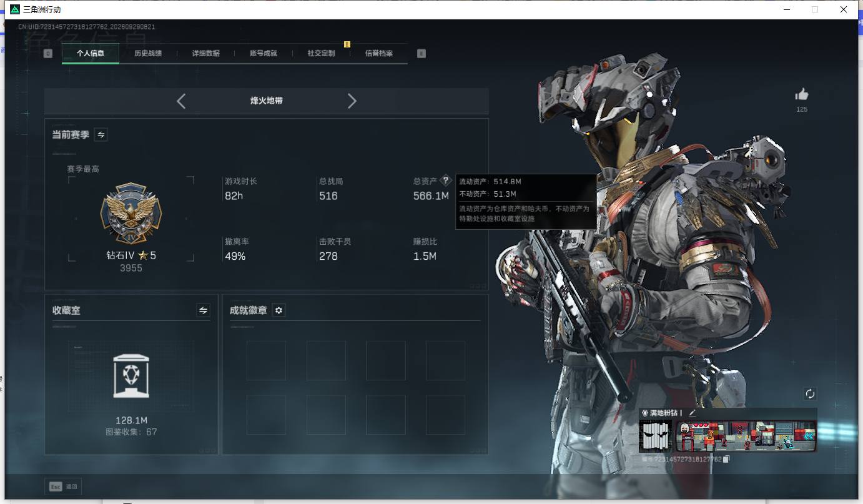
Task: Click pencil edit icon beside 满地粉钻
Action: point(692,413)
